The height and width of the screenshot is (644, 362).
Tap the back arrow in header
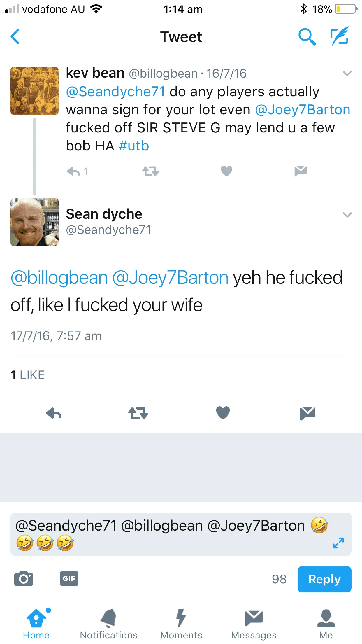tap(15, 36)
